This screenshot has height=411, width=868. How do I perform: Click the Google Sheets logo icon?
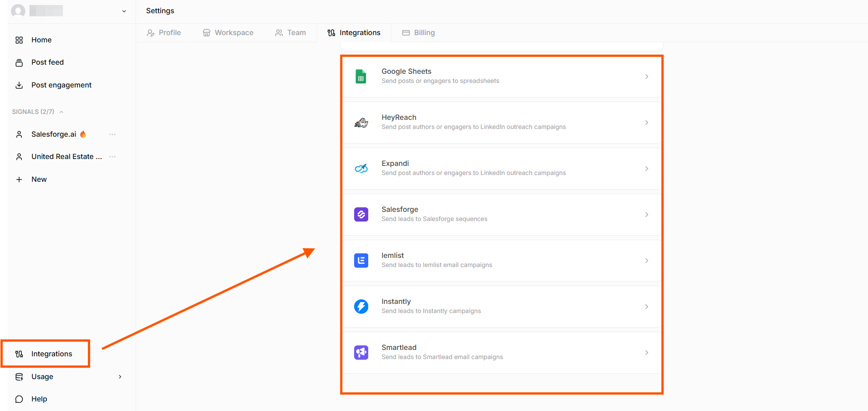click(361, 77)
